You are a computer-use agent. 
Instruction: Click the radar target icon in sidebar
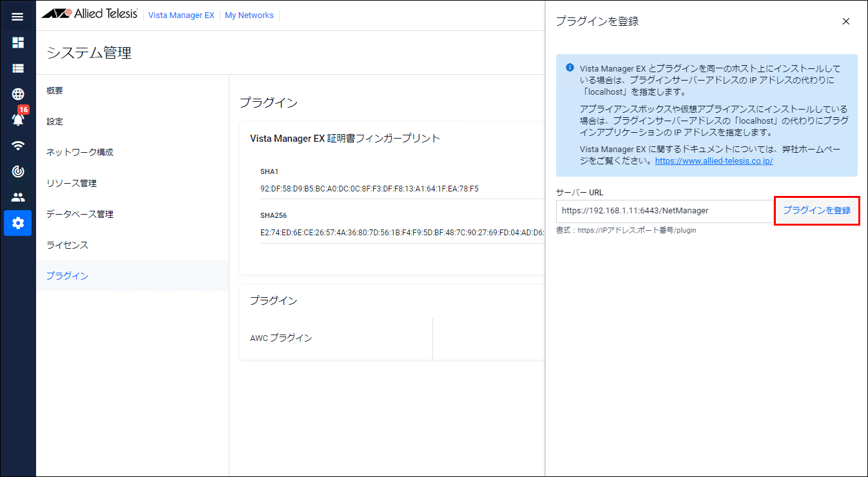click(x=17, y=171)
